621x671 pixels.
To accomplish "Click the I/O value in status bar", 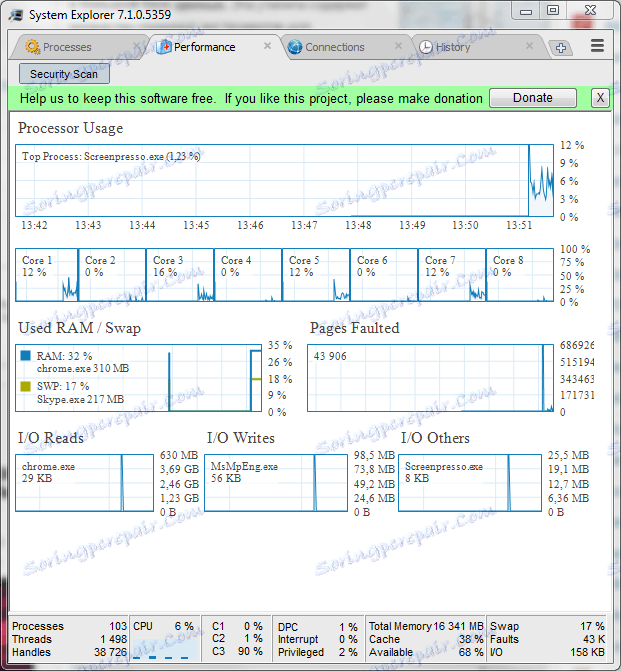I will coord(587,652).
